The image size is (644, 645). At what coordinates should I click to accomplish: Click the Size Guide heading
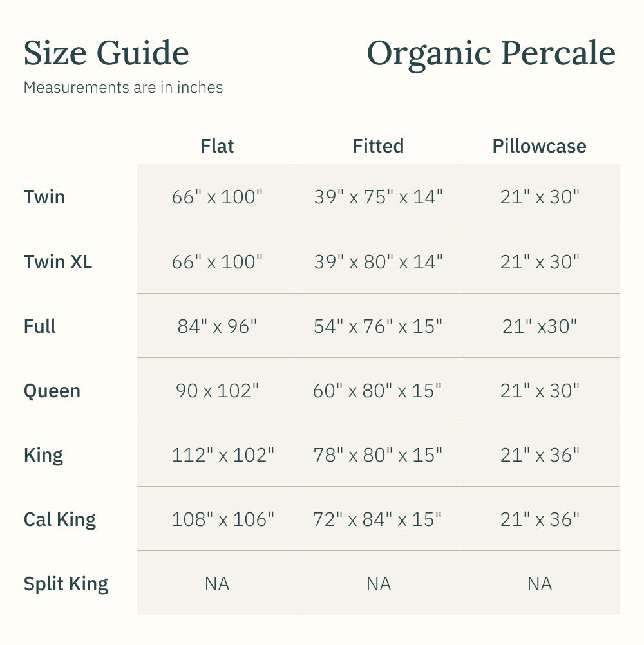[106, 53]
